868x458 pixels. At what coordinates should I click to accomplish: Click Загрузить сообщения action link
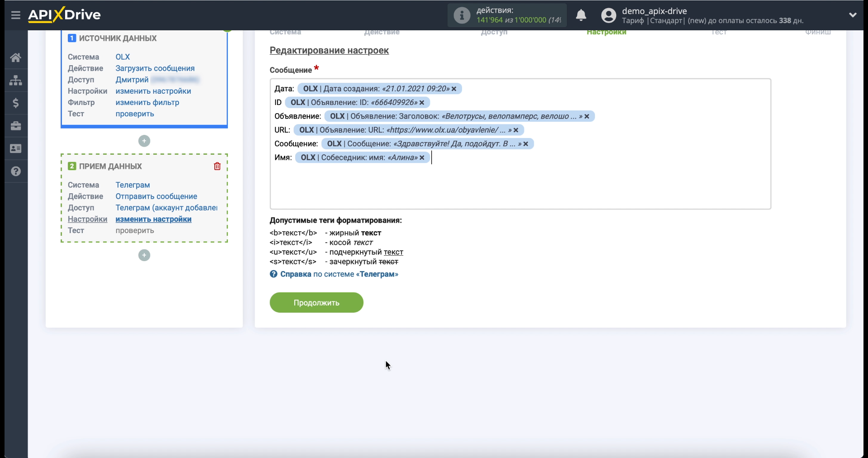point(155,68)
